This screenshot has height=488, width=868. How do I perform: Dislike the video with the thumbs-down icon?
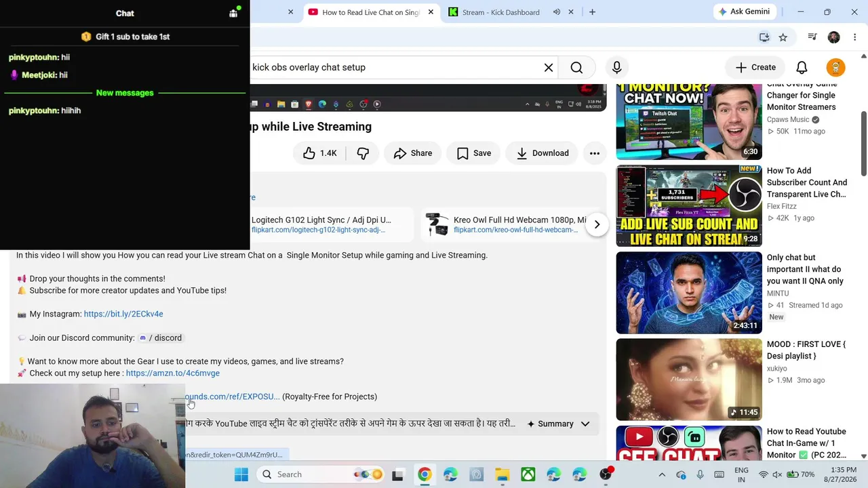tap(363, 153)
